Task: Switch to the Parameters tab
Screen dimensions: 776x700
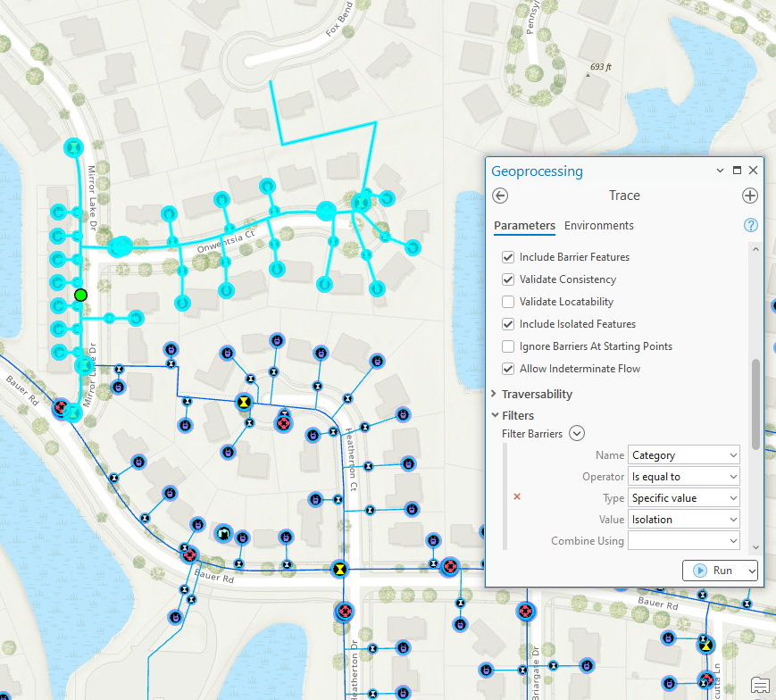Action: pos(524,226)
